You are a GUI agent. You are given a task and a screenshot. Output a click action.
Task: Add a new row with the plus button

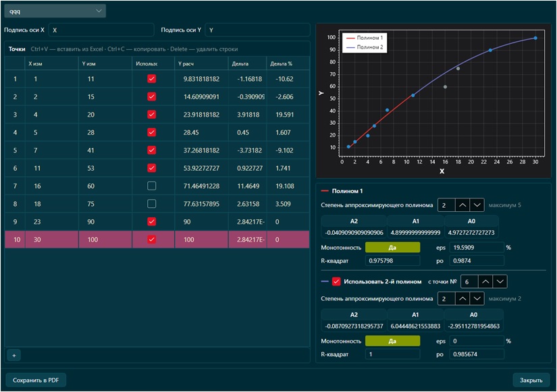pyautogui.click(x=14, y=356)
